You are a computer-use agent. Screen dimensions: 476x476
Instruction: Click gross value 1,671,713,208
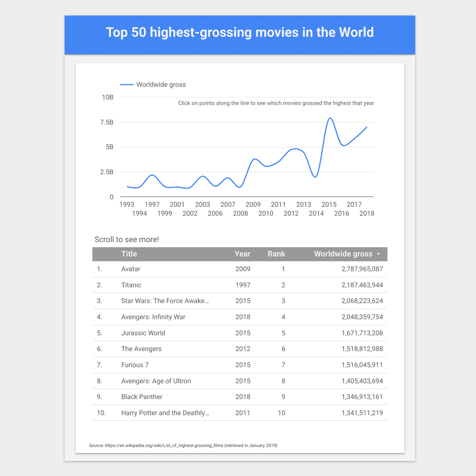[362, 333]
